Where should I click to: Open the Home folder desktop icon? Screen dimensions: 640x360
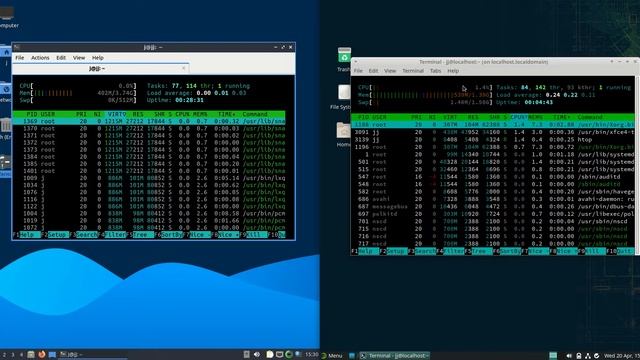point(343,130)
